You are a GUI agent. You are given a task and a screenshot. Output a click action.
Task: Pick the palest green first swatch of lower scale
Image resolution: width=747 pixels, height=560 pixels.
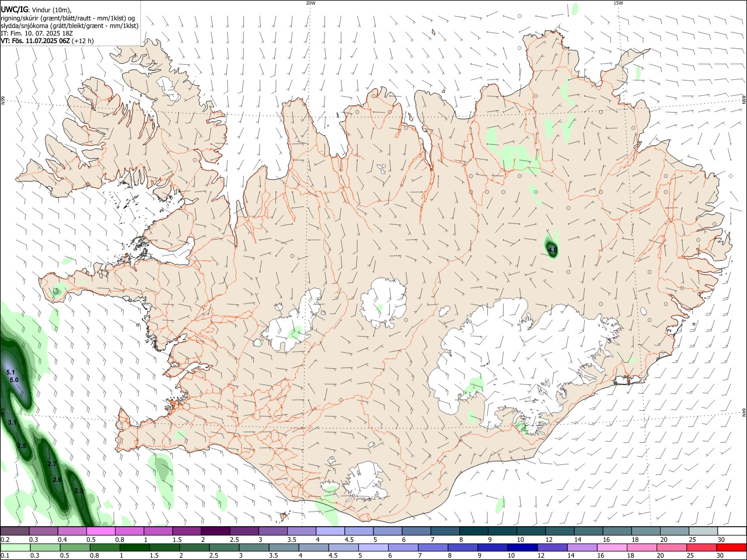click(x=15, y=547)
